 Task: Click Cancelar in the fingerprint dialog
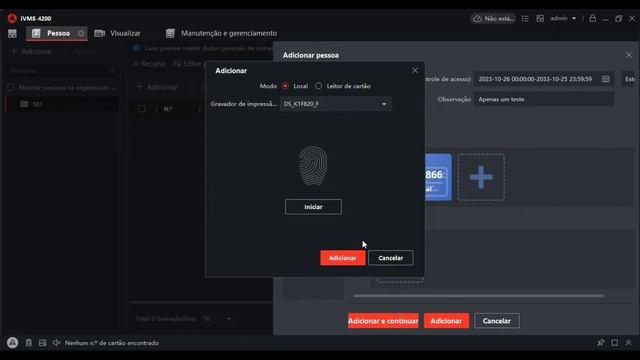point(391,258)
